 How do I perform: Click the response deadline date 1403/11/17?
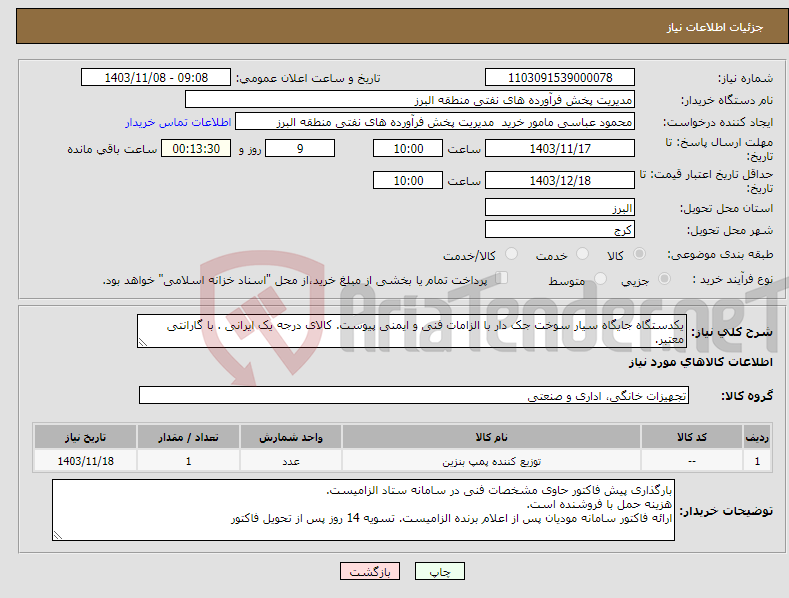coord(560,148)
